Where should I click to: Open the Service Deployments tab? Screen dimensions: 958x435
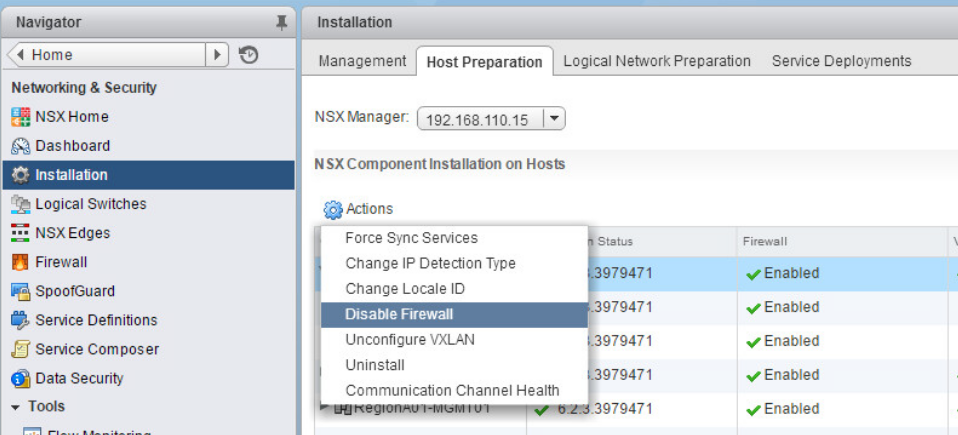841,61
